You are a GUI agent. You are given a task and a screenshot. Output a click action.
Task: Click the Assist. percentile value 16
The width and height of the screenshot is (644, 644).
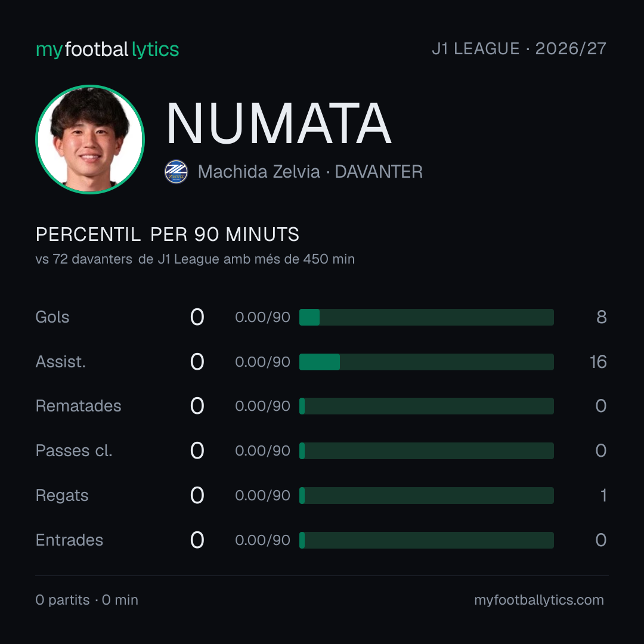[x=598, y=362]
